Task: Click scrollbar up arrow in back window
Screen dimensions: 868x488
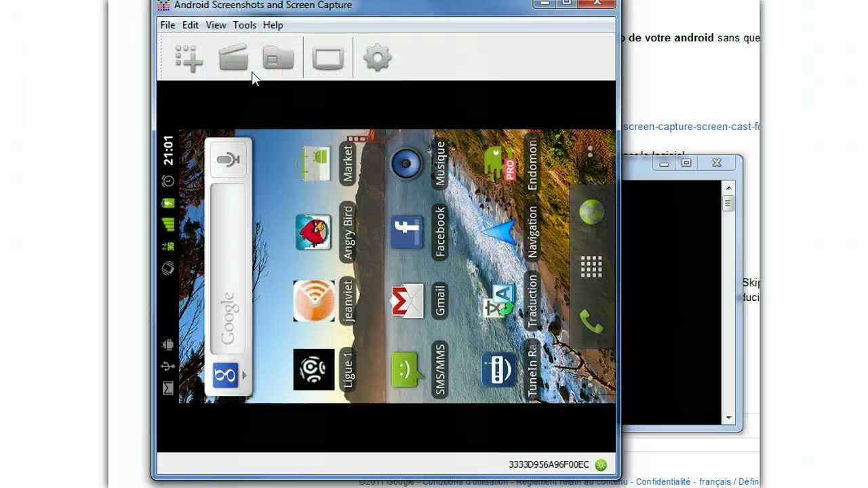Action: coord(729,188)
